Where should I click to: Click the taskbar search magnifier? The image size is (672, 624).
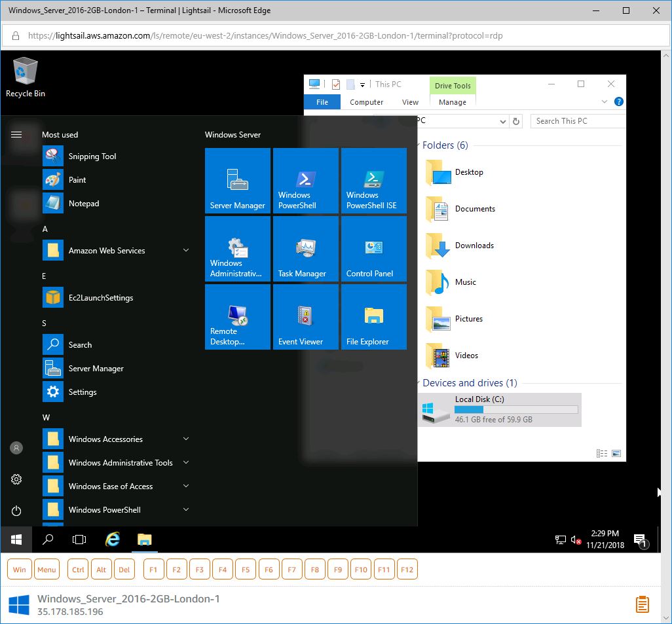click(x=48, y=540)
